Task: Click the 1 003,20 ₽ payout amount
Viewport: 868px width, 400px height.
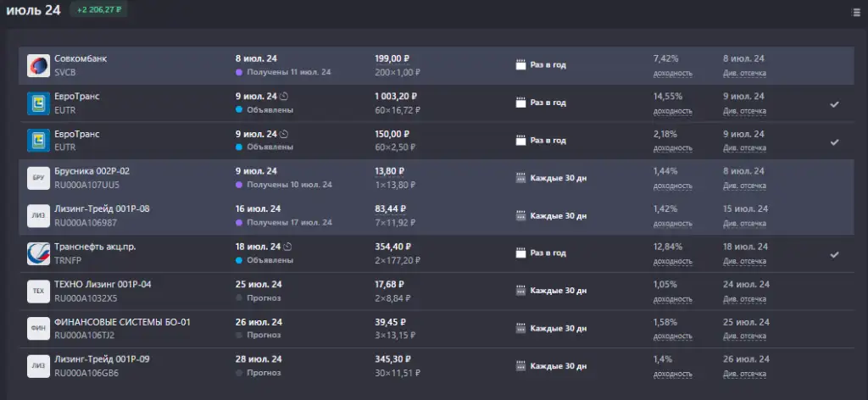Action: click(x=395, y=97)
